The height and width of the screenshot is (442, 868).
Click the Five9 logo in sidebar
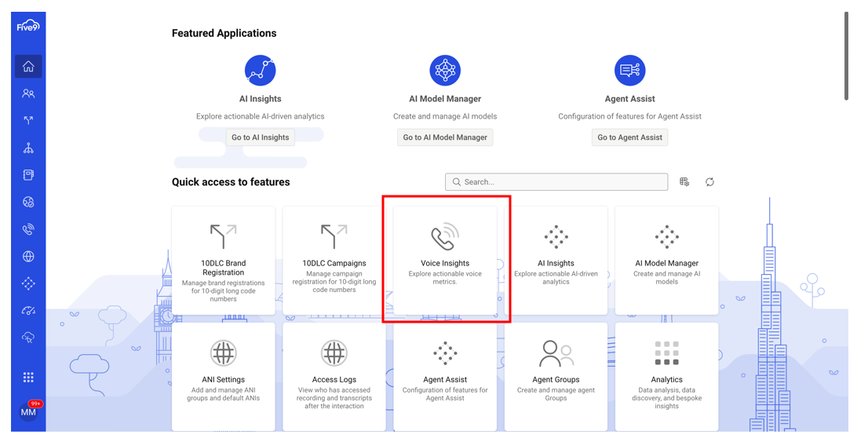click(27, 26)
